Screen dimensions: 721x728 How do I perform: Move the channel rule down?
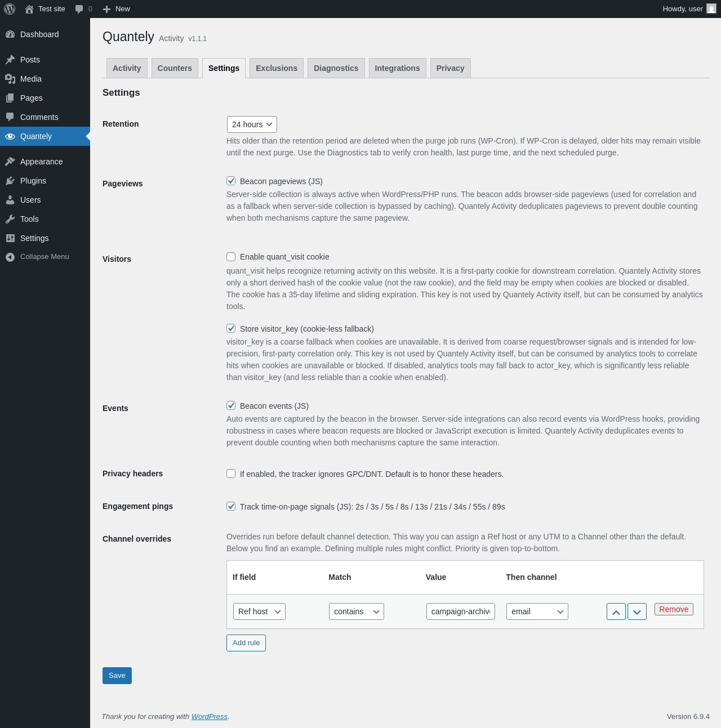pyautogui.click(x=637, y=611)
